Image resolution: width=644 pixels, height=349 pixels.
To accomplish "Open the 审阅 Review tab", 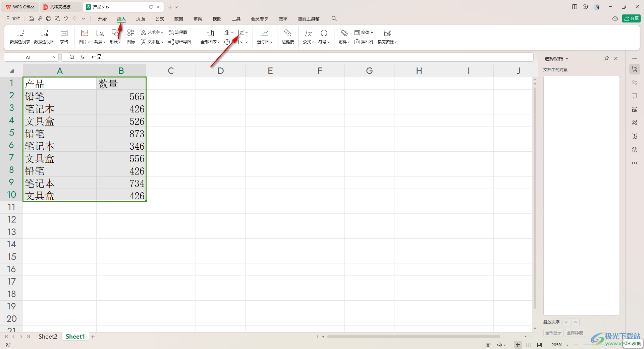I will tap(198, 19).
